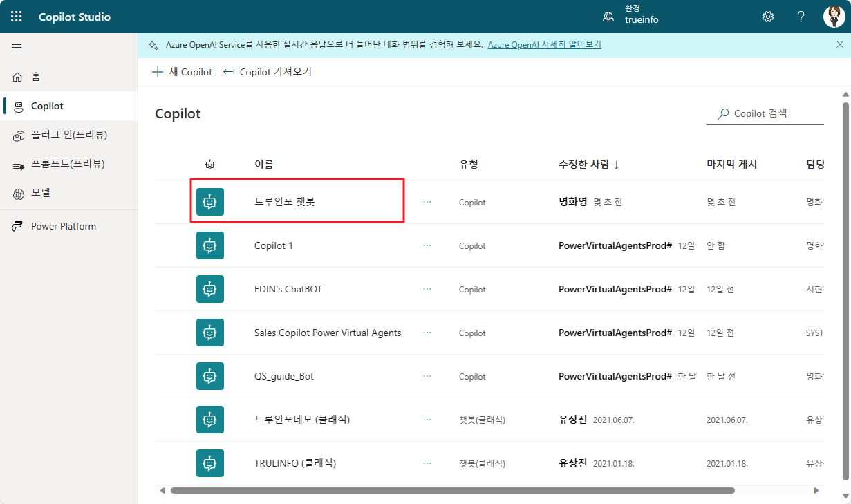Click the horizontal scrollbar right arrow
Image resolution: width=851 pixels, height=504 pixels.
[x=816, y=490]
